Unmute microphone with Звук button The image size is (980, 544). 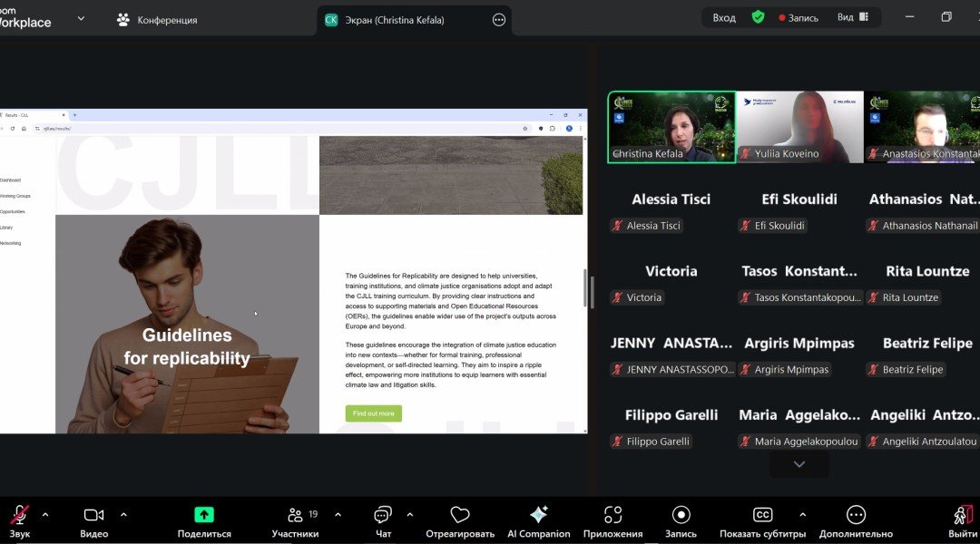(19, 515)
